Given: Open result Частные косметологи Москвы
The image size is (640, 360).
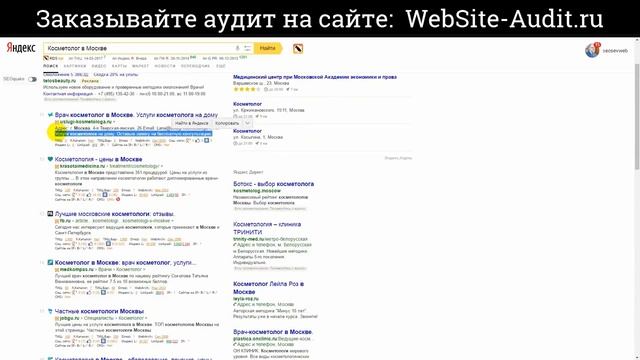Looking at the screenshot, I should (x=99, y=311).
